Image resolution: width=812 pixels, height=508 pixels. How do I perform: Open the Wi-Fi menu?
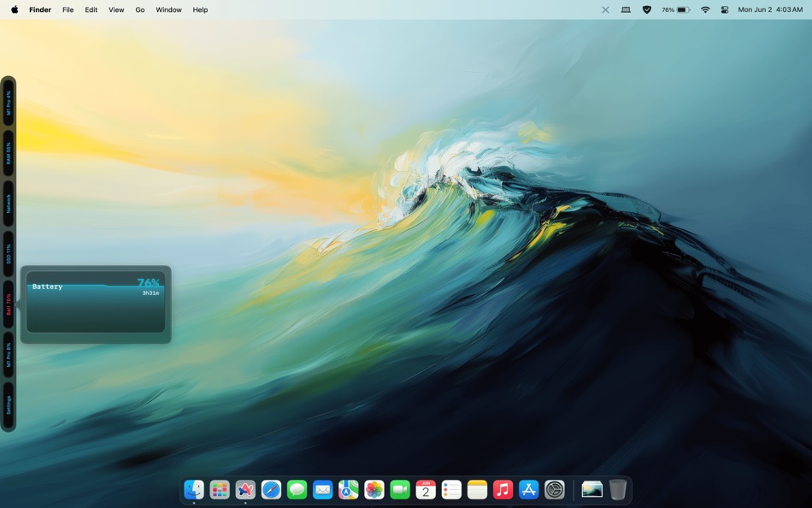click(705, 9)
